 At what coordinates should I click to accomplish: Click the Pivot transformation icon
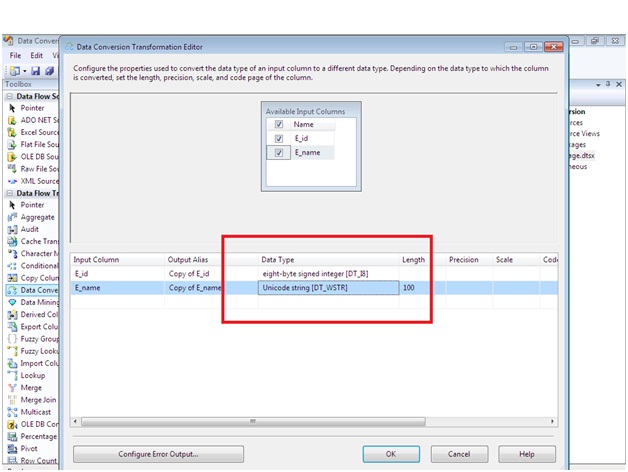[x=11, y=448]
